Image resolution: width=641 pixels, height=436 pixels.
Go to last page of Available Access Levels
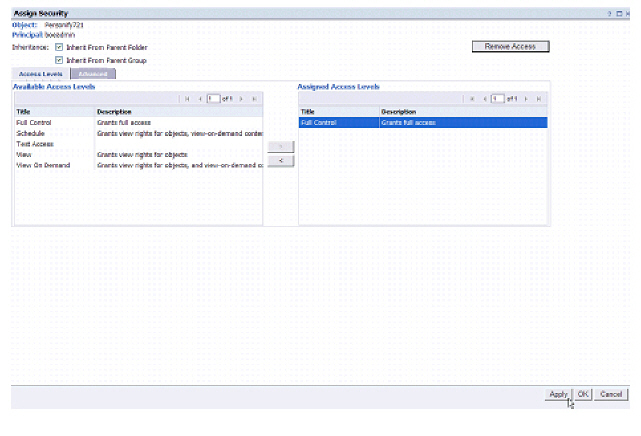click(254, 99)
